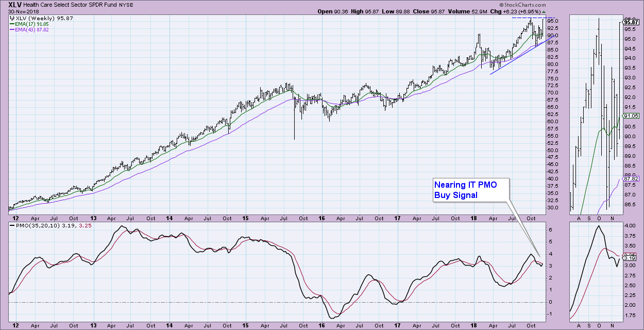The width and height of the screenshot is (644, 330).
Task: Click the 95.87 price tag in zoom panel
Action: (x=631, y=22)
